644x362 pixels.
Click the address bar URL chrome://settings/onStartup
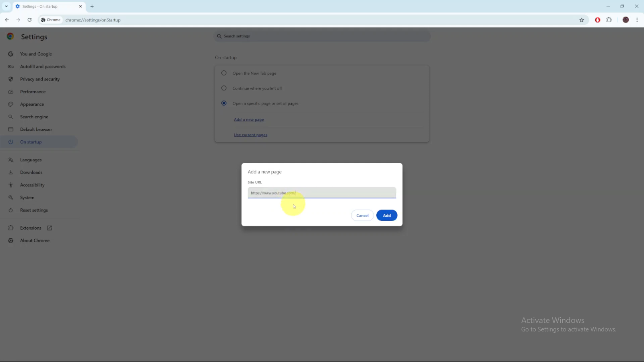tap(93, 20)
